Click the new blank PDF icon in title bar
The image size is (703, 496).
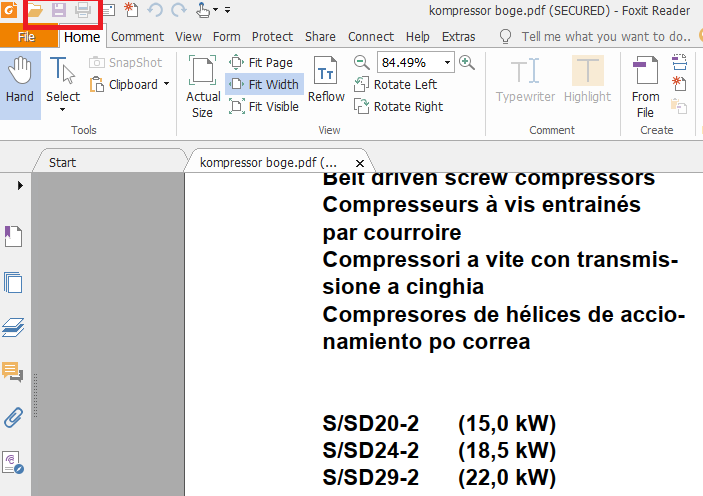tap(131, 10)
